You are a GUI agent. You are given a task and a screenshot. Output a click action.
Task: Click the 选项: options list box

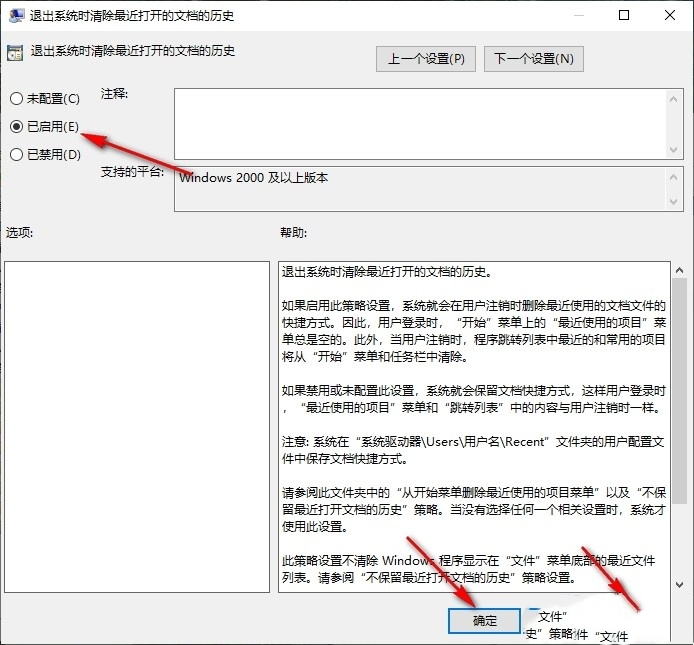click(x=137, y=427)
